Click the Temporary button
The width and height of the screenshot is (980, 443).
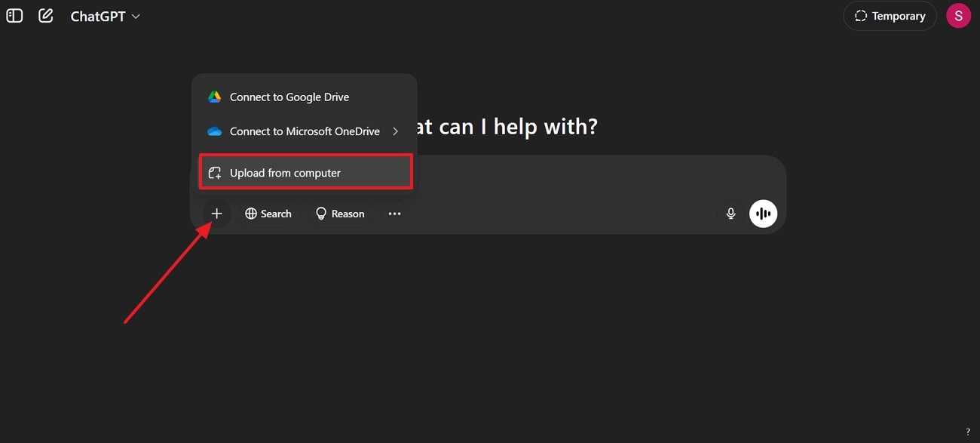[890, 15]
